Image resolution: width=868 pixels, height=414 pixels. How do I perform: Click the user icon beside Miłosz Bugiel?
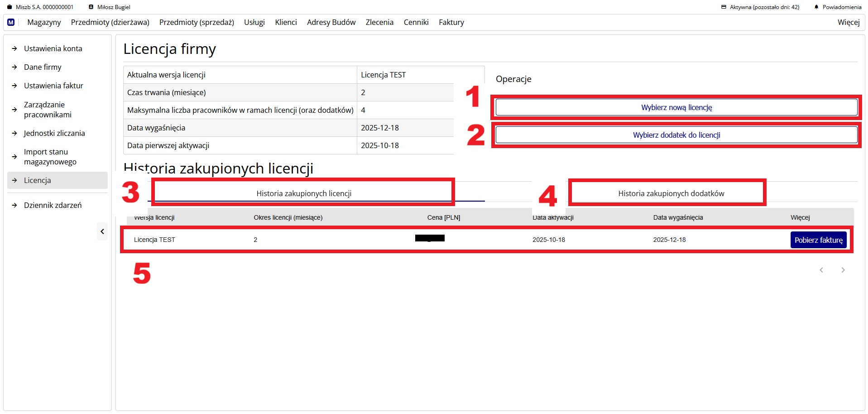coord(91,7)
